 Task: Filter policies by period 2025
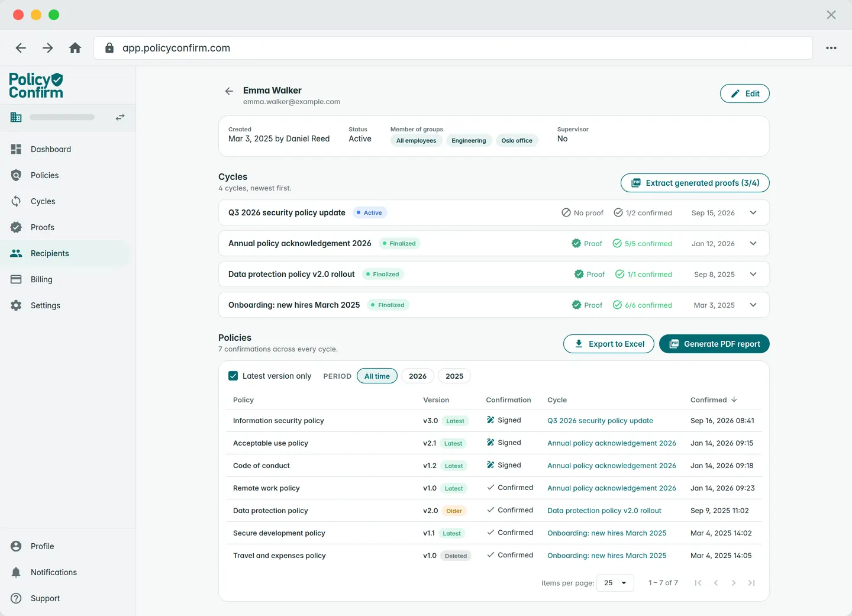coord(454,376)
